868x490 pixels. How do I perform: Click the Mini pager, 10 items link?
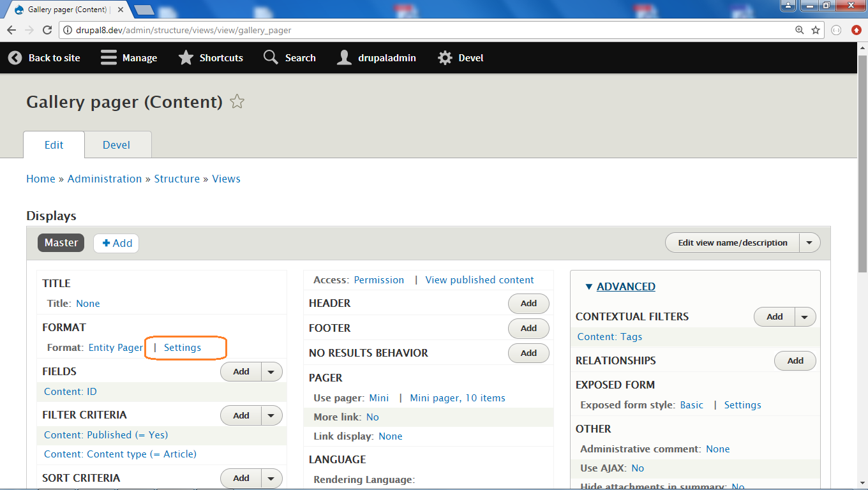pyautogui.click(x=457, y=397)
